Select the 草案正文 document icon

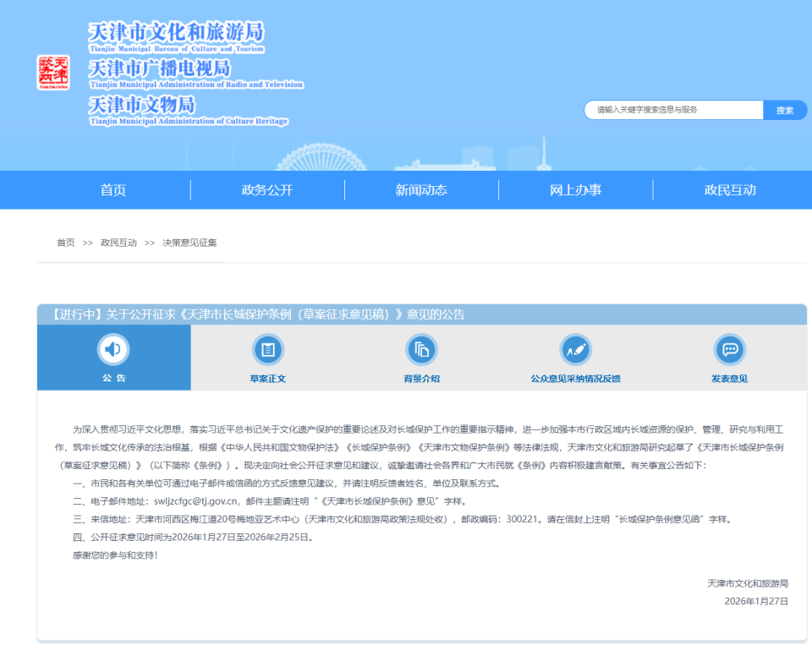point(267,348)
